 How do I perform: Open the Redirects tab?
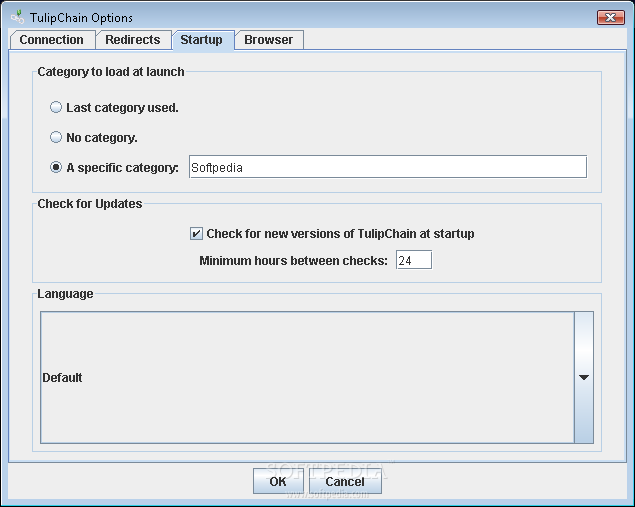click(133, 40)
